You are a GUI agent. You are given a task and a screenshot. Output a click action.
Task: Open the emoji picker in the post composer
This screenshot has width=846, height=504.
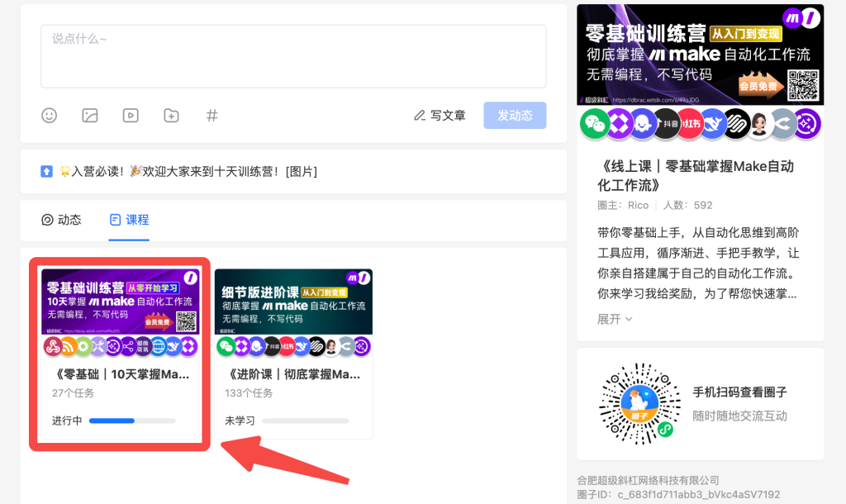click(49, 116)
